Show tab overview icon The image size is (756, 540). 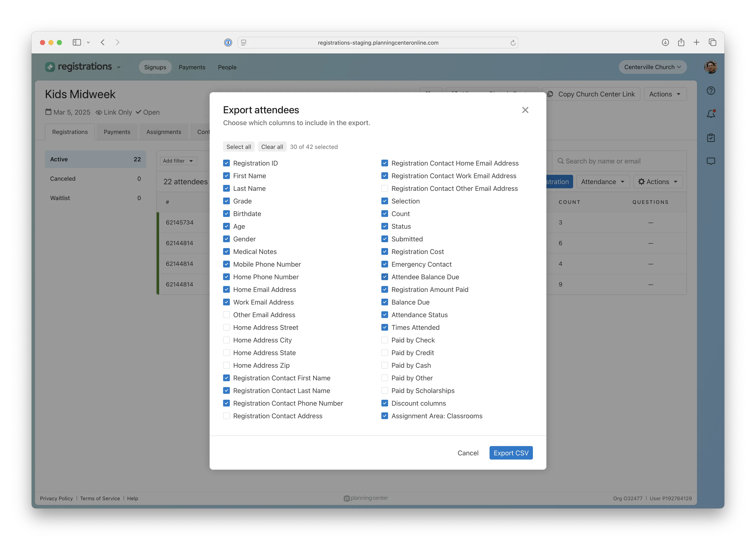(x=712, y=42)
